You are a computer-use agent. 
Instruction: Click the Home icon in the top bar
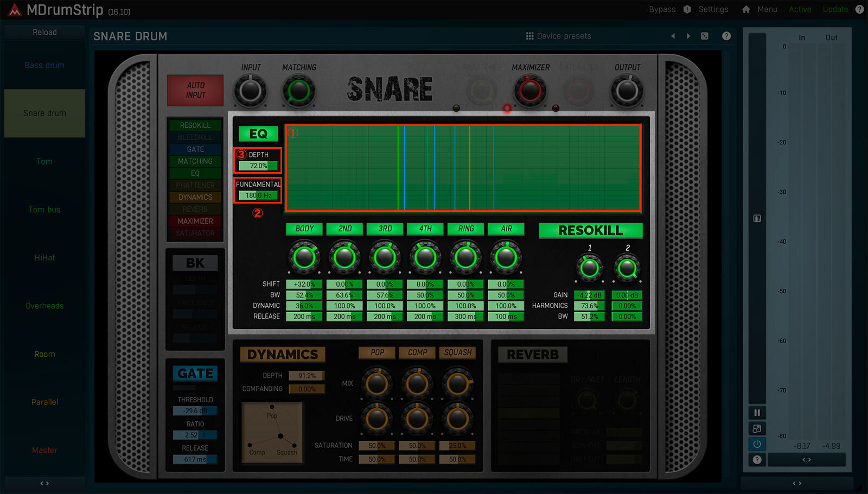pos(745,9)
